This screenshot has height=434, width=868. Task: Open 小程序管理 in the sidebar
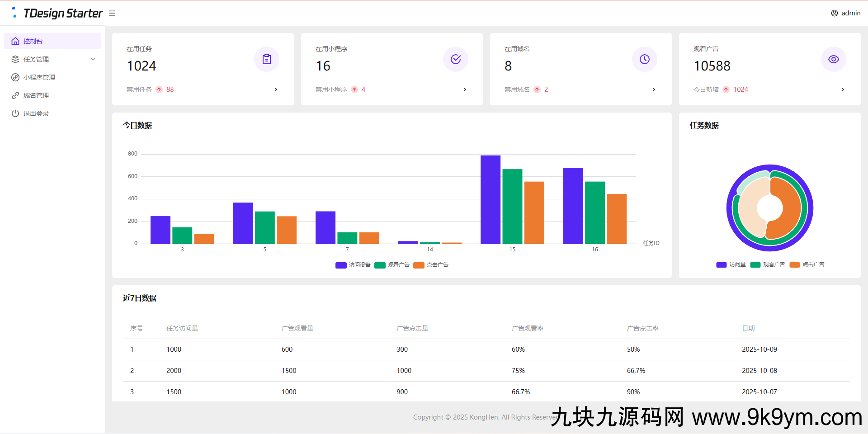[39, 77]
